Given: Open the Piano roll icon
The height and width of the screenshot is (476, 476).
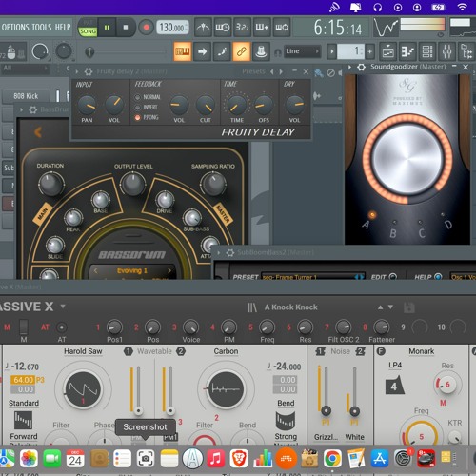Looking at the screenshot, I should pyautogui.click(x=407, y=51).
